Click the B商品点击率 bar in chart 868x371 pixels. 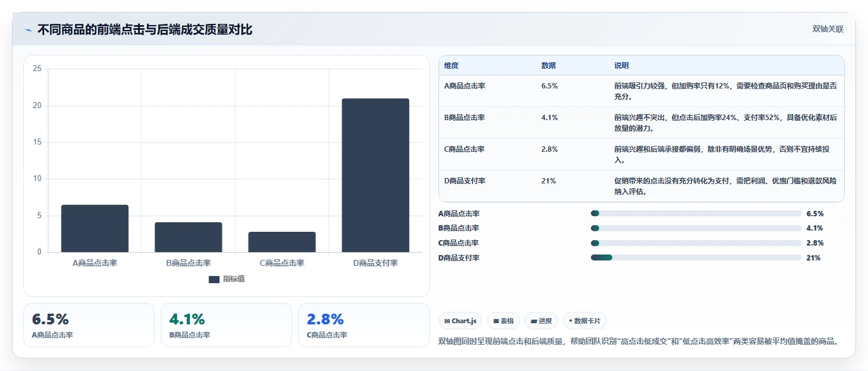point(188,237)
